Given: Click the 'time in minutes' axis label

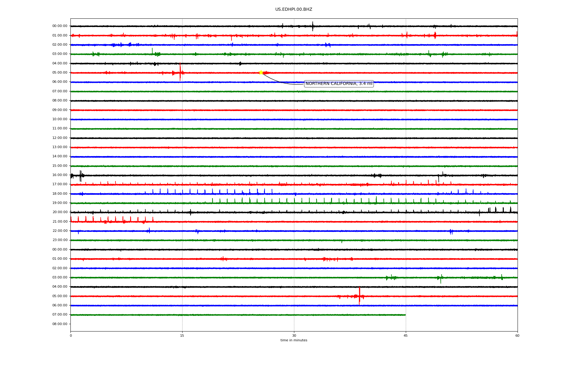Looking at the screenshot, I should [x=294, y=340].
